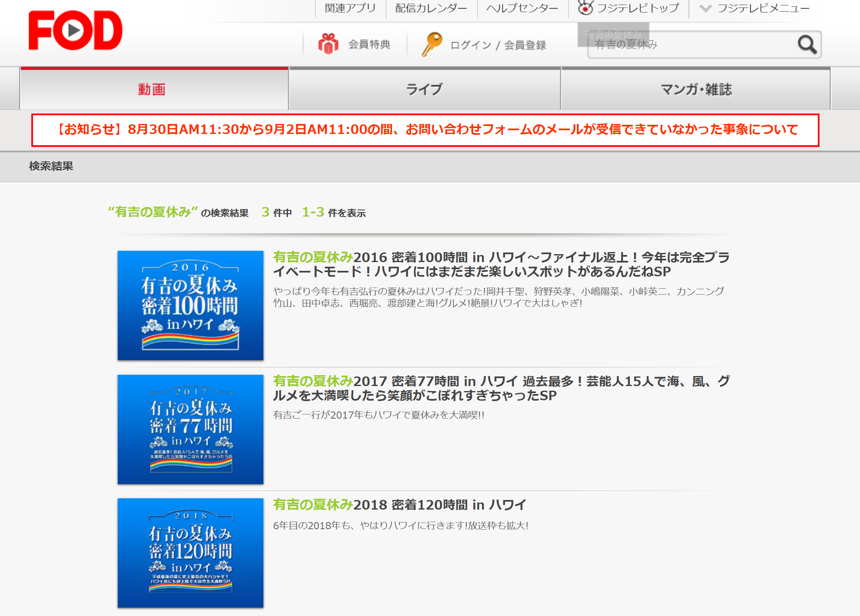
Task: Click the golden key login icon
Action: tap(432, 44)
